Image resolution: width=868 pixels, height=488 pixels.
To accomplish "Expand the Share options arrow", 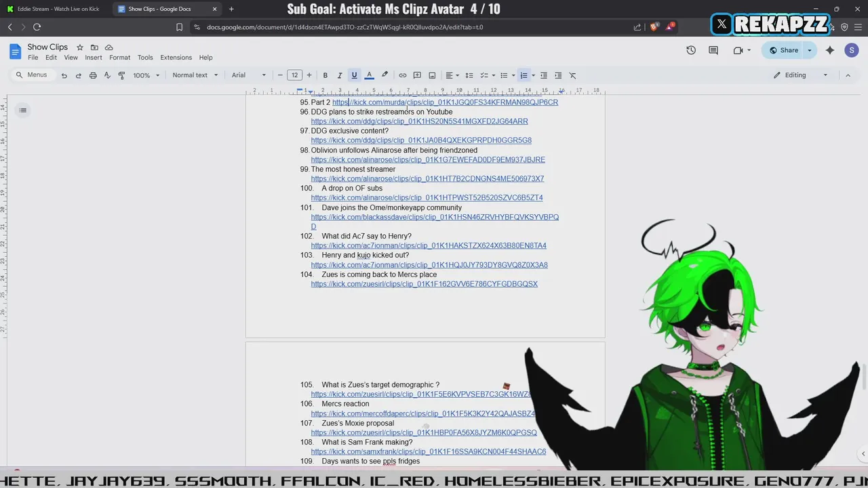I will pos(809,50).
